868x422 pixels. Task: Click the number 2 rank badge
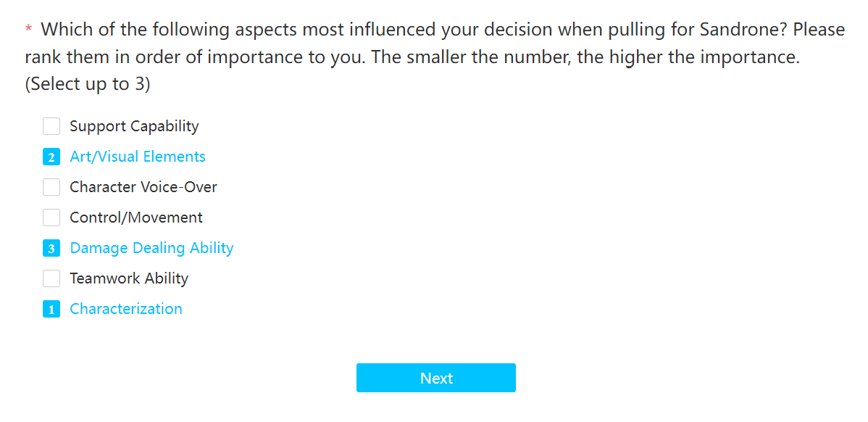51,157
